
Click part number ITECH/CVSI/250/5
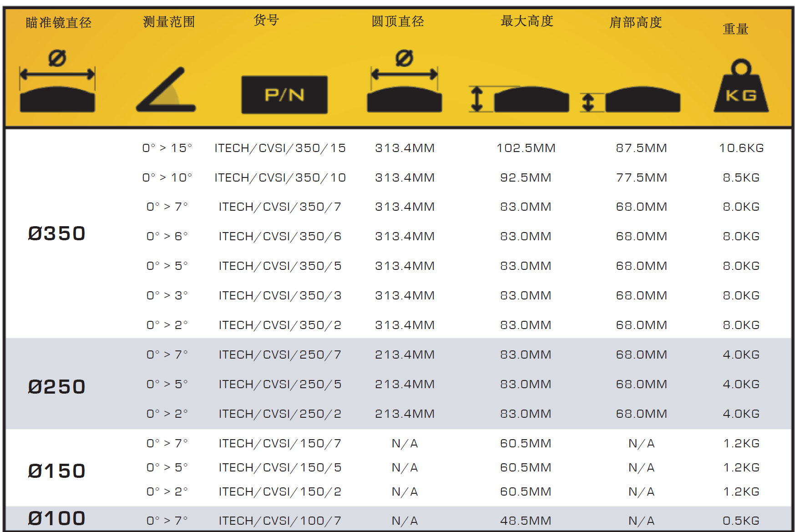pos(280,384)
